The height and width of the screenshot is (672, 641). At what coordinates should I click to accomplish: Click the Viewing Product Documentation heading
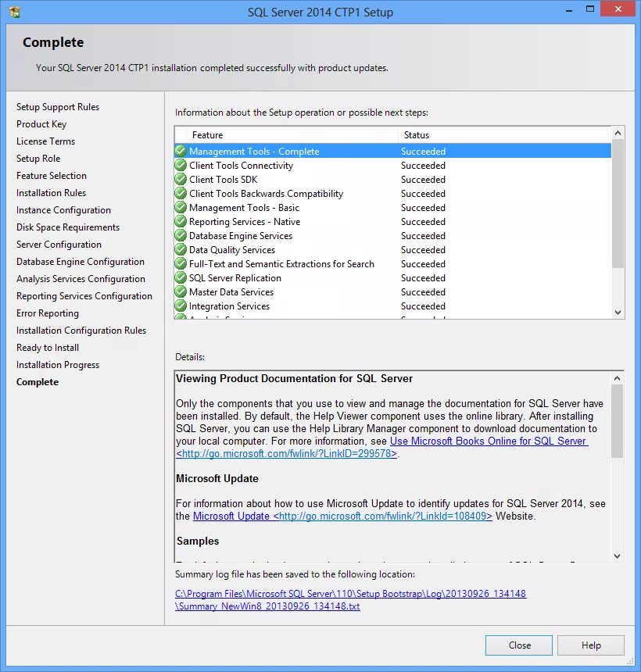tap(294, 378)
